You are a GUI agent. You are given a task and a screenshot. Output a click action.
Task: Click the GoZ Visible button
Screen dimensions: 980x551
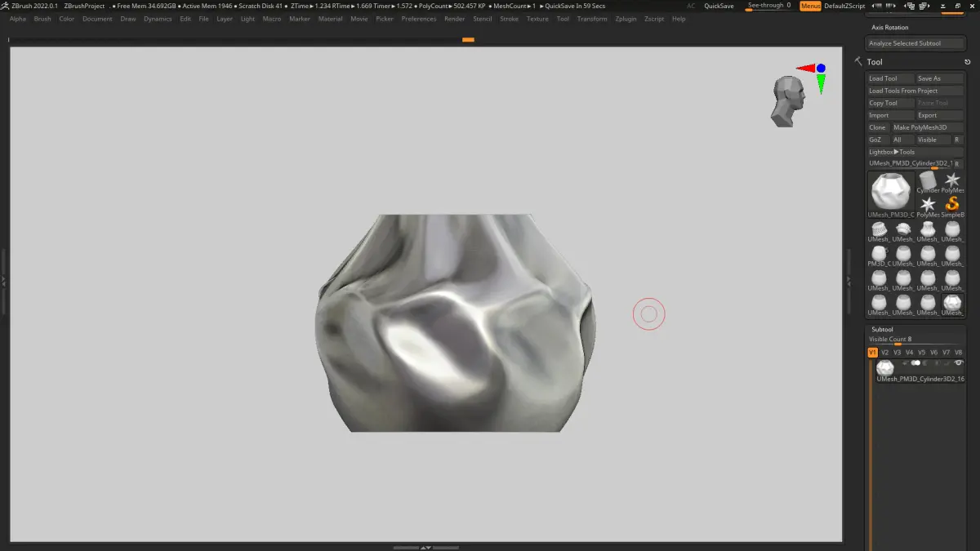(x=933, y=140)
